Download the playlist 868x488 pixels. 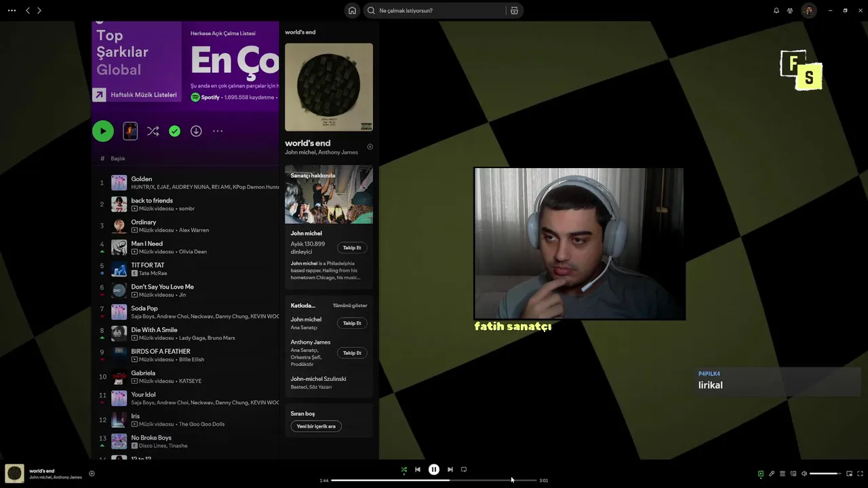(x=196, y=131)
